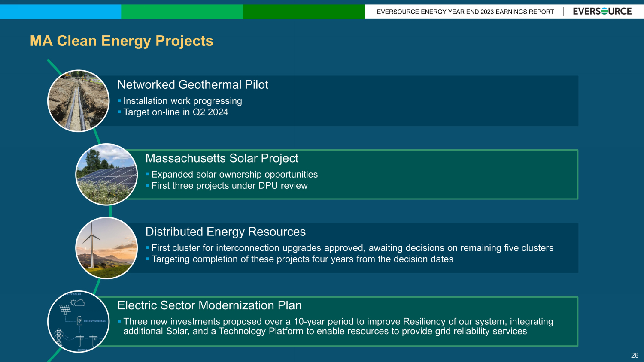Image resolution: width=644 pixels, height=362 pixels.
Task: Click the bright green header bar segment
Action: point(182,12)
